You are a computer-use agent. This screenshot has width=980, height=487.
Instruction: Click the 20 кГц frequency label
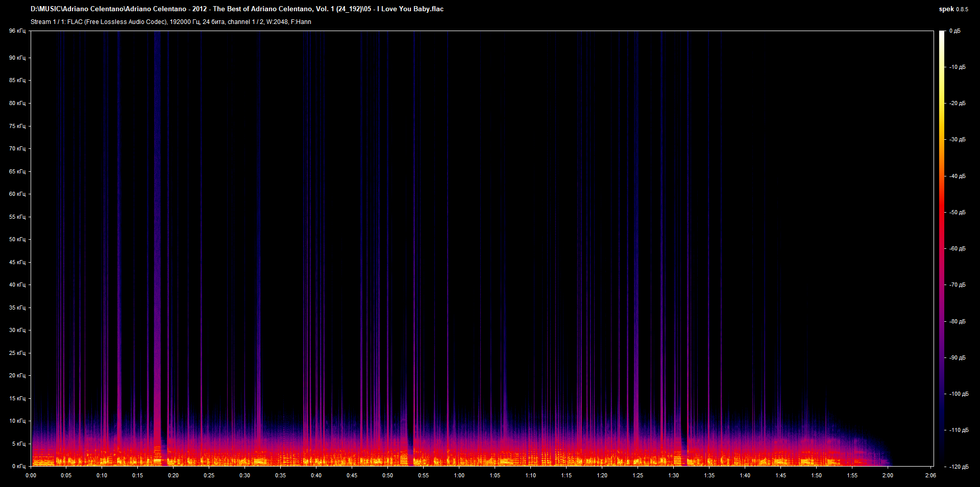pos(17,375)
